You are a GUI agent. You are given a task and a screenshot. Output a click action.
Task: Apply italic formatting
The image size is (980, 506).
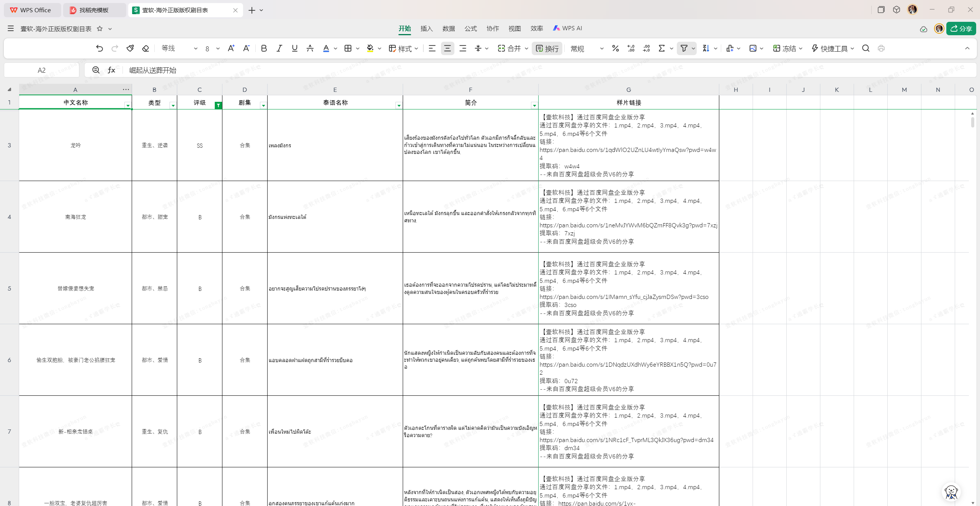point(279,48)
